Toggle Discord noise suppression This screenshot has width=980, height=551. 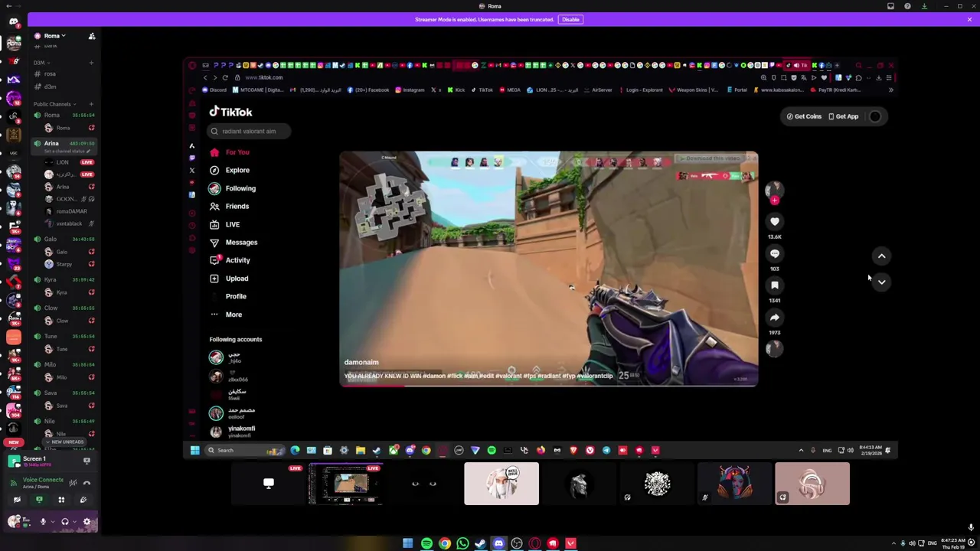(x=73, y=483)
